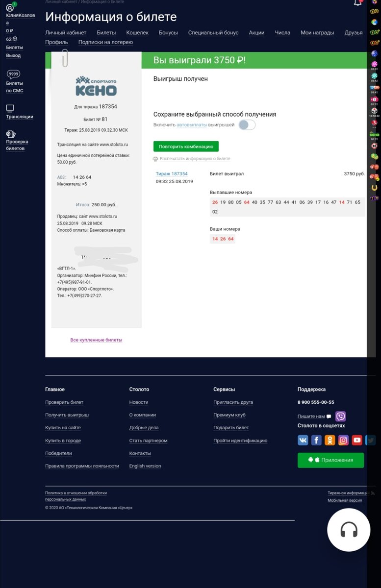Open sidebar lottery with 26:12 timer
Image resolution: width=381 pixels, height=588 pixels.
pyautogui.click(x=374, y=64)
